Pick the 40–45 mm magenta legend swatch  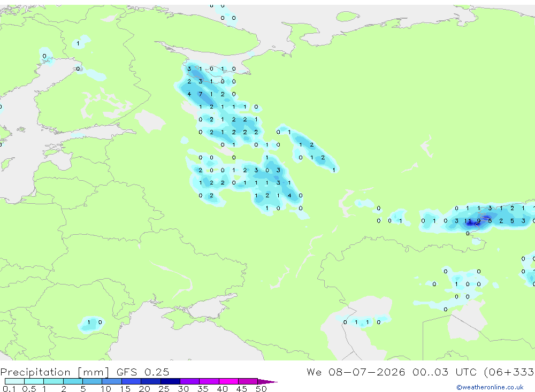click(228, 381)
